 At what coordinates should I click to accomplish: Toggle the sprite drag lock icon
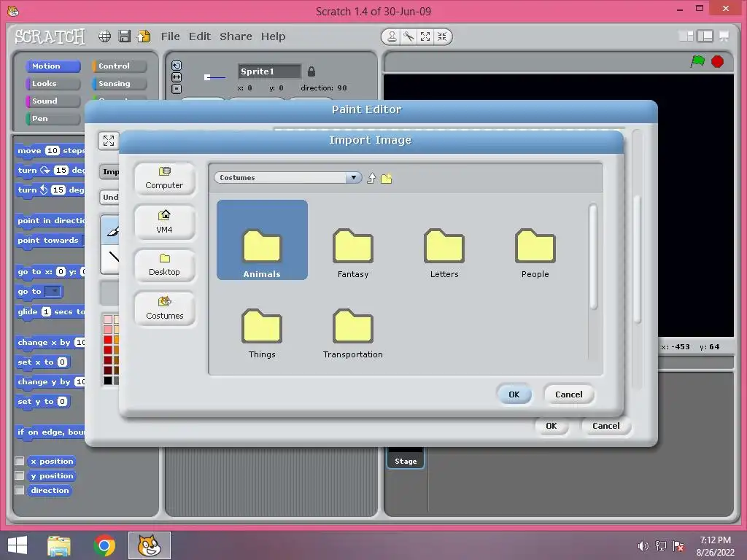311,71
